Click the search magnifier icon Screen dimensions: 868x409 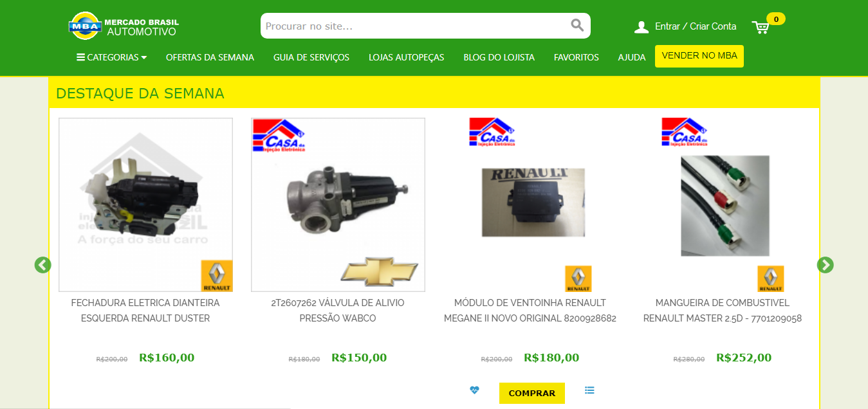[577, 26]
